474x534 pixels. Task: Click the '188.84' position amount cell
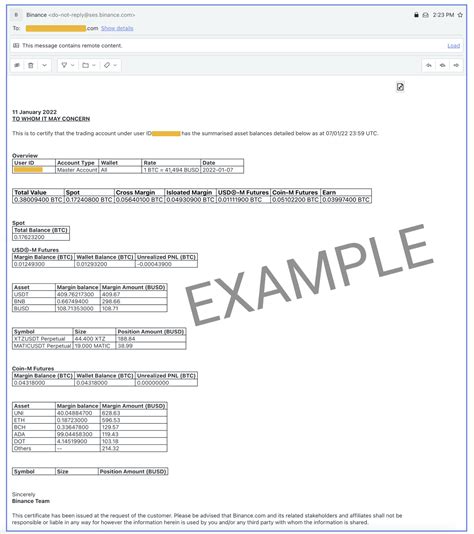click(x=151, y=339)
